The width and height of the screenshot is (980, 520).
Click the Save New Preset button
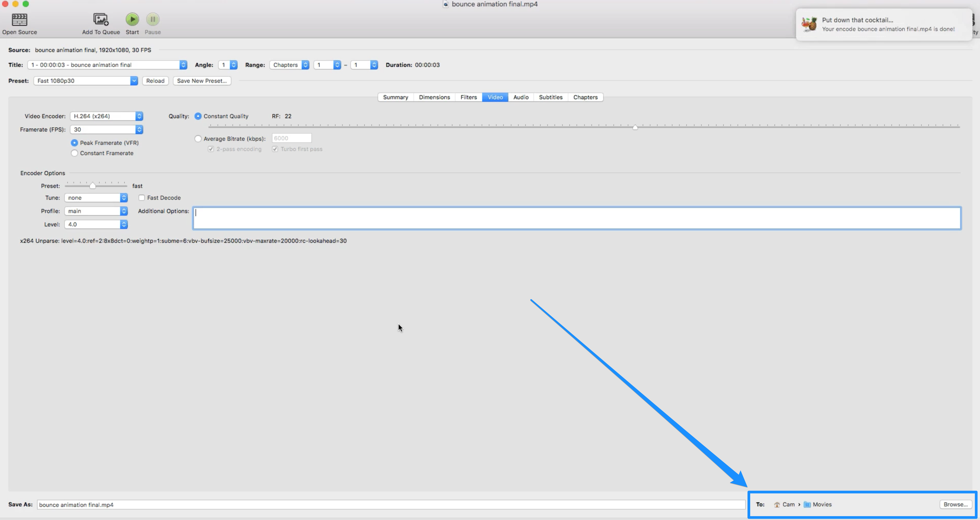(202, 80)
